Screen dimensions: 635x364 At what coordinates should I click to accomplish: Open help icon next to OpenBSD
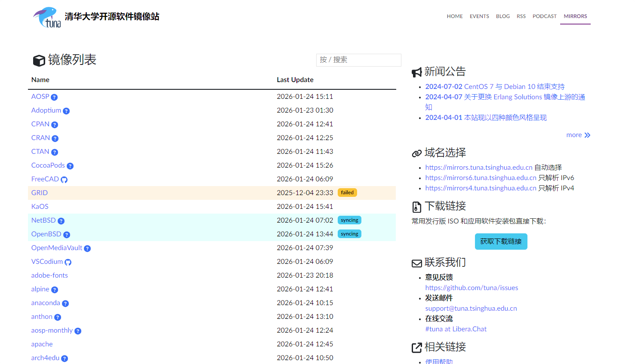[67, 235]
